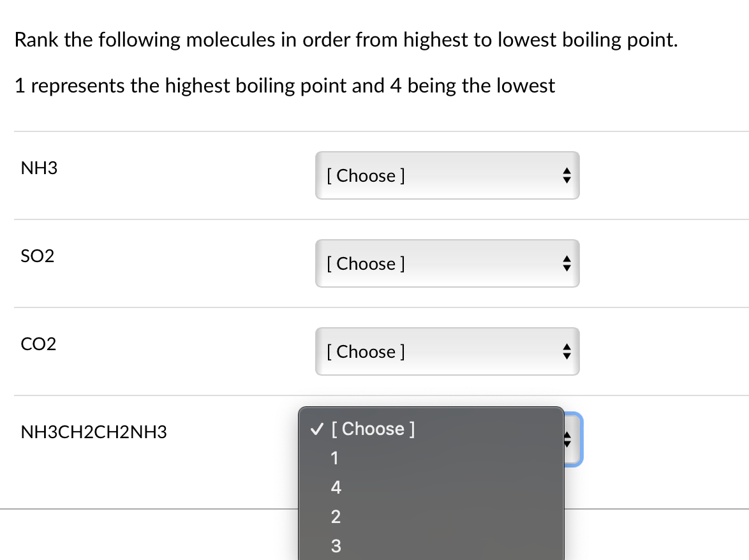Screen dimensions: 749x560
Task: Choose rank 2 in the open dropdown
Action: coord(336,517)
